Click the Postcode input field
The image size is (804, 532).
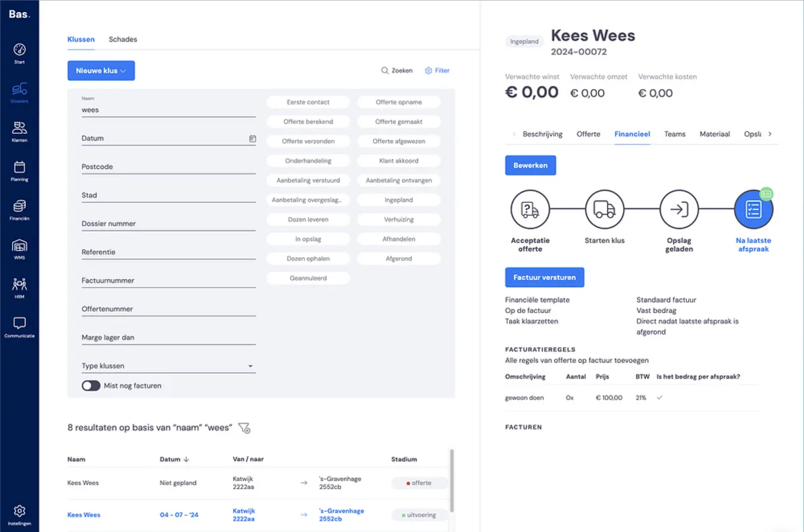click(x=168, y=167)
